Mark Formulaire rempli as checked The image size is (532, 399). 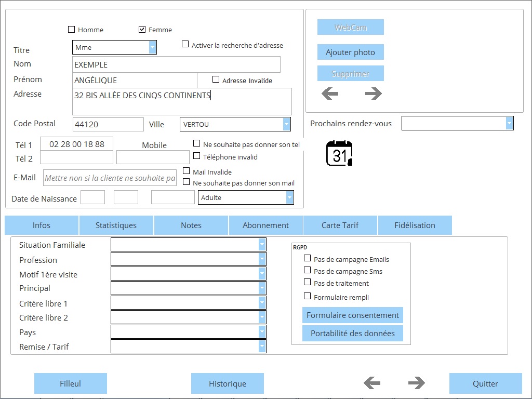[307, 296]
